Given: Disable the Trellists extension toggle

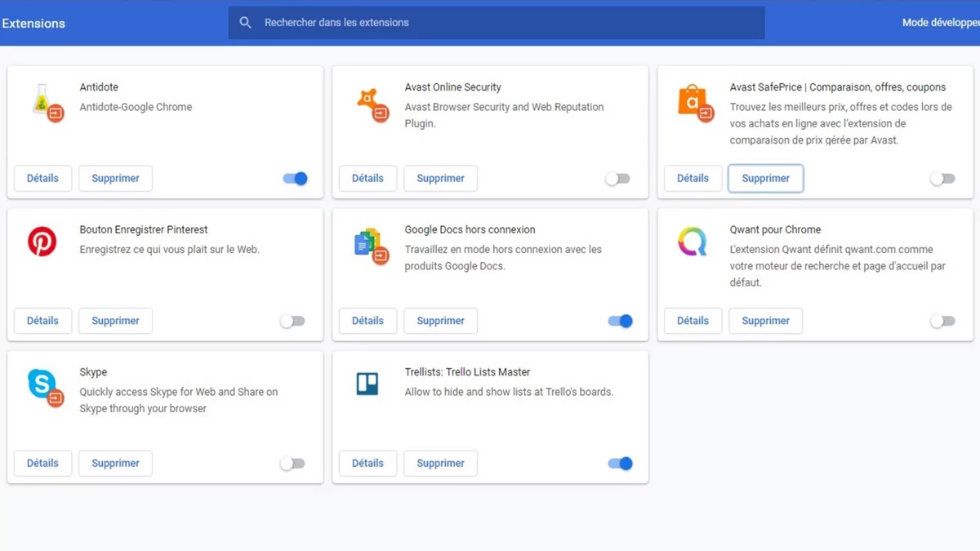Looking at the screenshot, I should pos(621,464).
